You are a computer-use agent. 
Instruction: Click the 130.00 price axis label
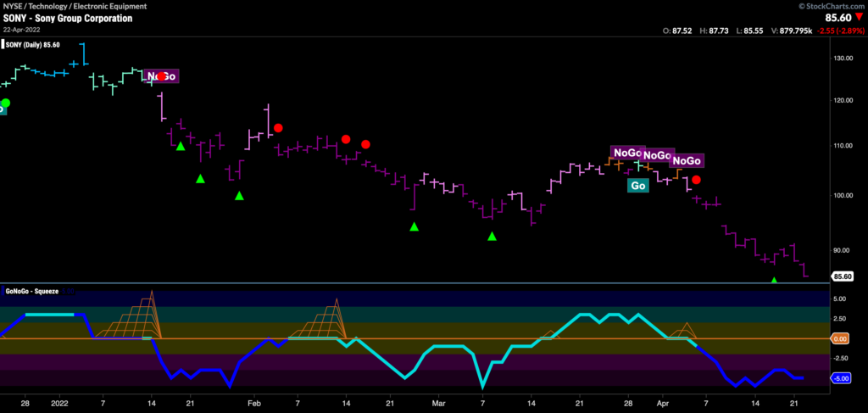click(x=843, y=59)
